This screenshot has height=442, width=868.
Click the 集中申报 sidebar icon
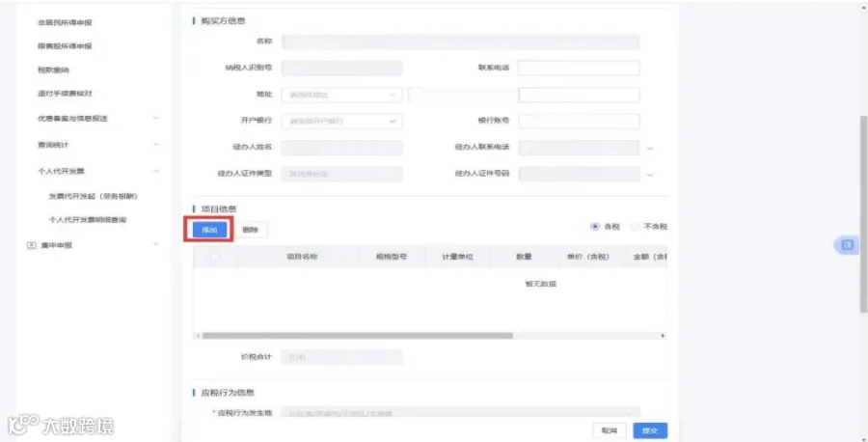point(32,245)
